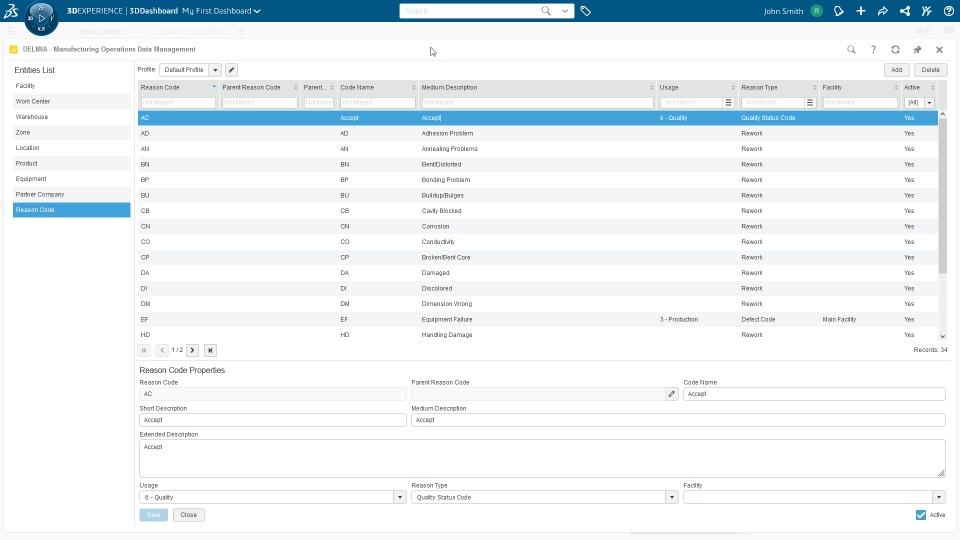
Task: Click the share arrow icon in top bar
Action: (883, 11)
